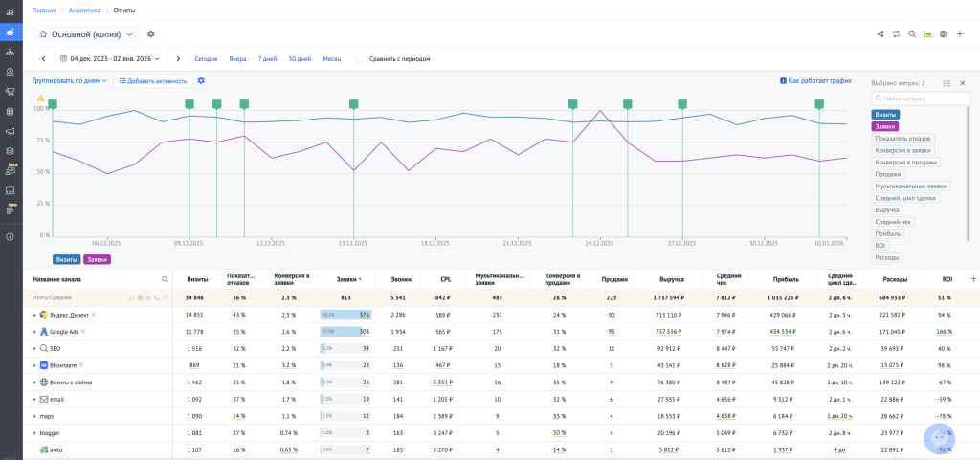Click the Добавить активность button
The width and height of the screenshot is (980, 460).
click(152, 81)
